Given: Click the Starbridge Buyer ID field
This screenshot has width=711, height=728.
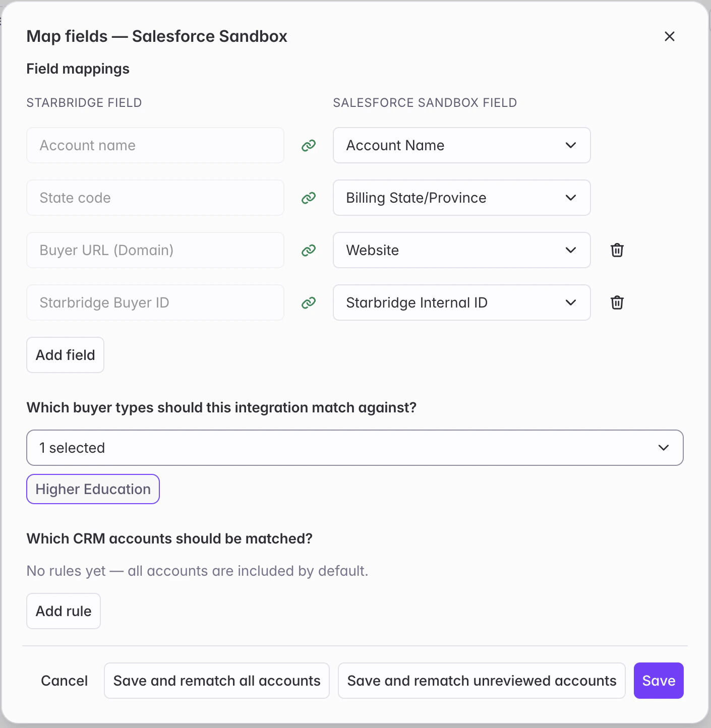Looking at the screenshot, I should pyautogui.click(x=155, y=302).
